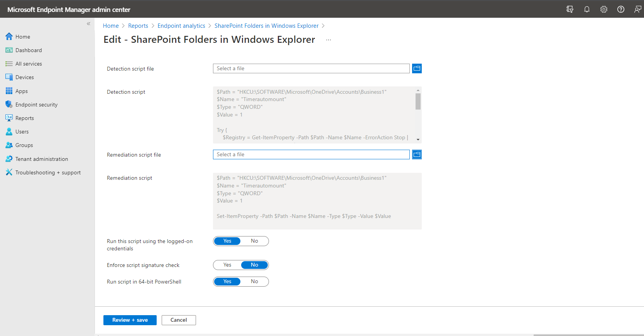
Task: Click the Tenant administration icon
Action: [9, 159]
